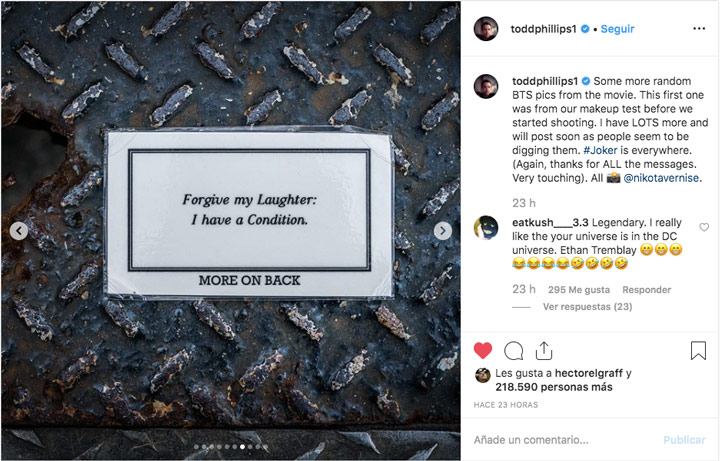Like the eatkush comment heart icon
720x461 pixels.
click(704, 227)
